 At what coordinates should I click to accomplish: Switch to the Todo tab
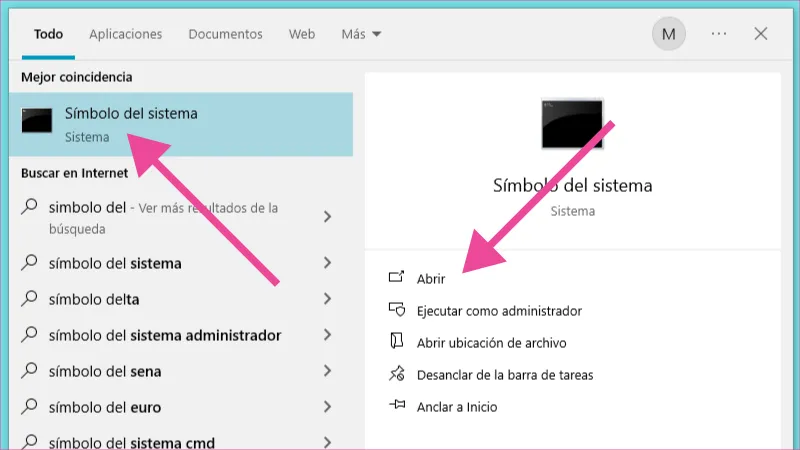(x=48, y=34)
